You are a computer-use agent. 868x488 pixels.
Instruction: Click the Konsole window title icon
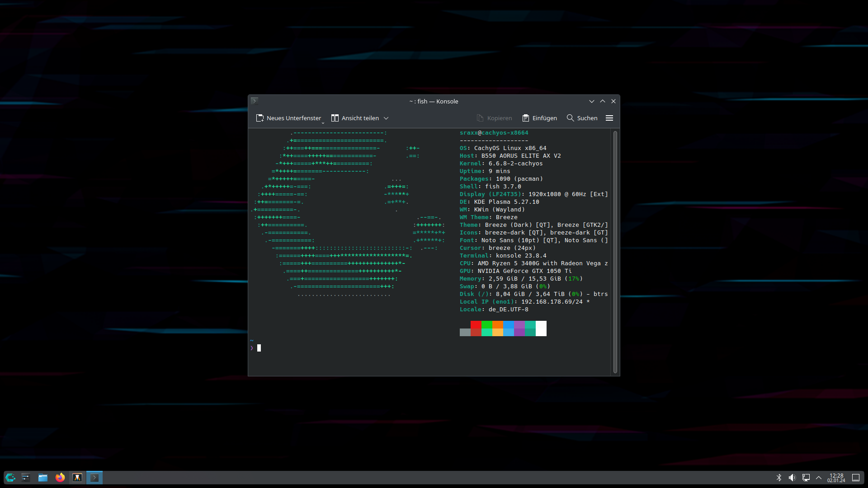click(x=255, y=101)
